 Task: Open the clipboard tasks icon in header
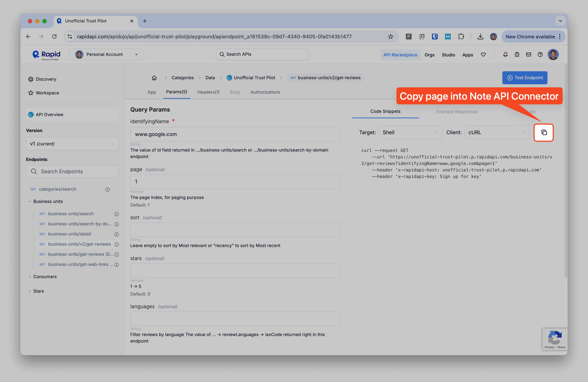[517, 55]
